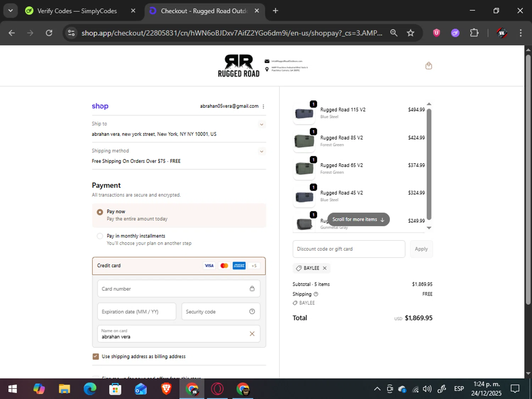532x399 pixels.
Task: Remove the BAYLEE discount code
Action: (x=325, y=268)
